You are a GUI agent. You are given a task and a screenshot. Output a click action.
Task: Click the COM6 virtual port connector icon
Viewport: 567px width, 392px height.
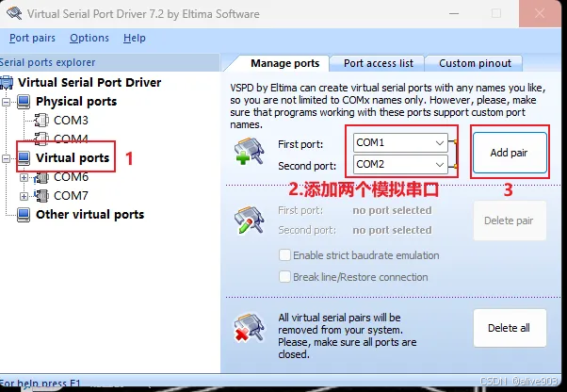[41, 177]
